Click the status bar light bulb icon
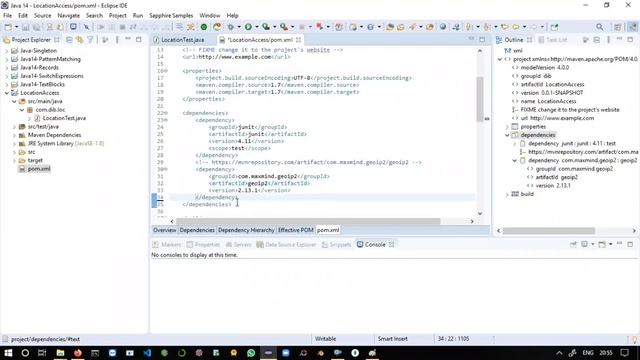 [x=634, y=339]
